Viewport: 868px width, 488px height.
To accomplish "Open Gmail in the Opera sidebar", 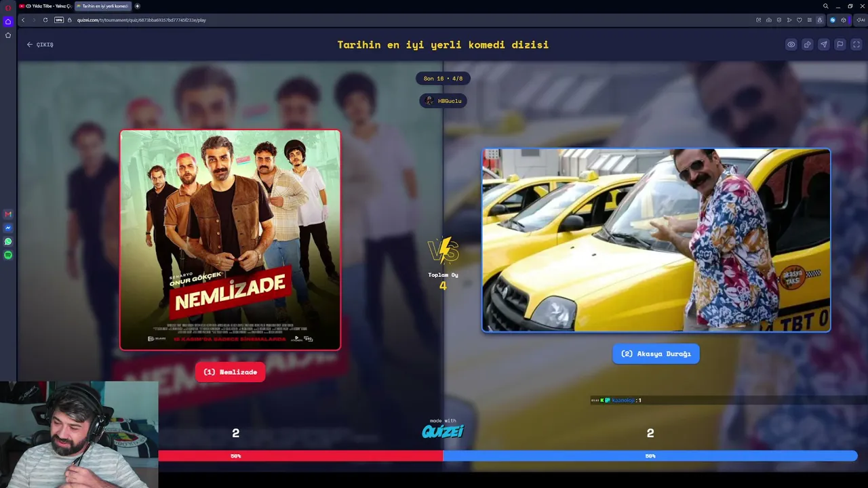I will click(x=8, y=214).
